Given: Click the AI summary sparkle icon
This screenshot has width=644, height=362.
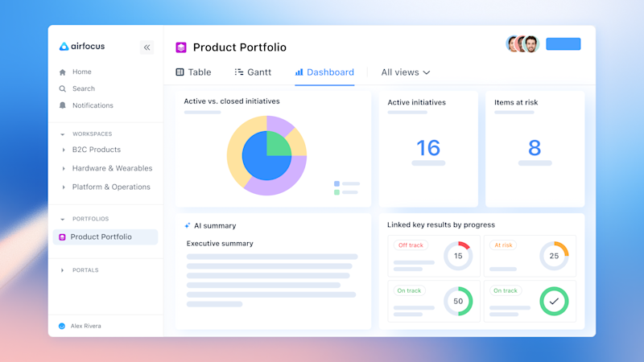Looking at the screenshot, I should (188, 225).
